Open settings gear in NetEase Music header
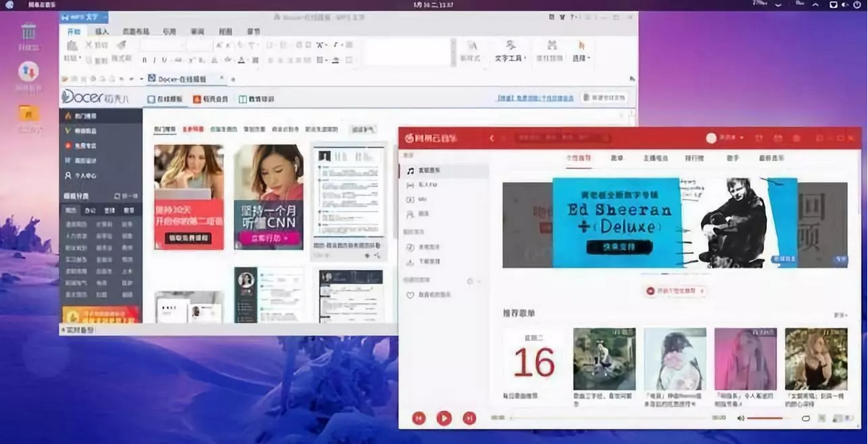The height and width of the screenshot is (444, 868). coord(797,138)
